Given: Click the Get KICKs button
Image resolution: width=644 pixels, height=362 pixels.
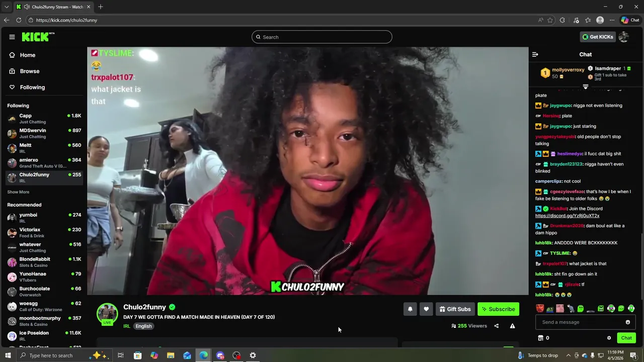Looking at the screenshot, I should click(x=598, y=37).
